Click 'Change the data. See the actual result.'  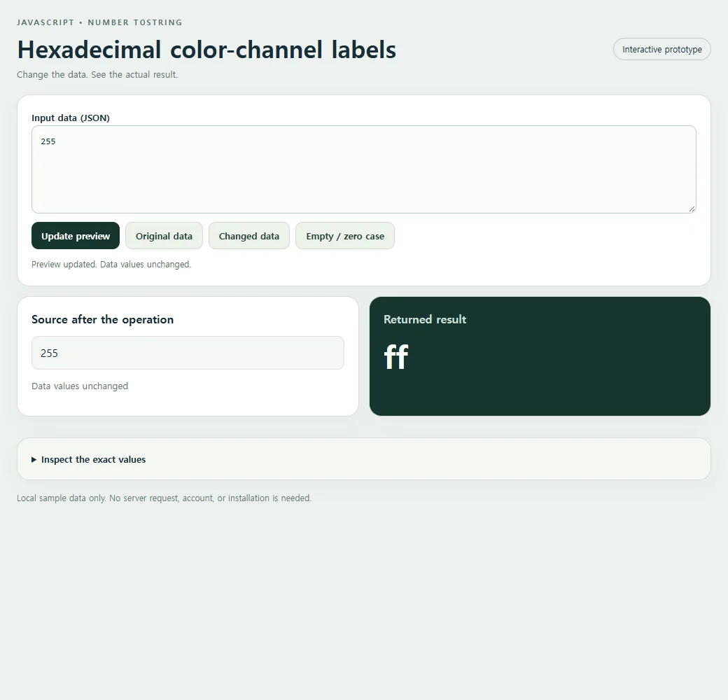pyautogui.click(x=97, y=75)
